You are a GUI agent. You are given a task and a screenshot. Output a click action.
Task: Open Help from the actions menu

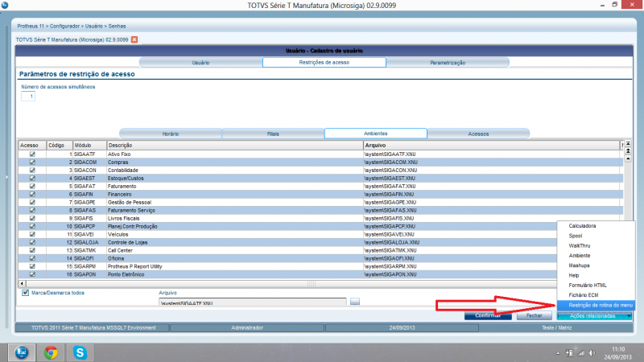[596, 275]
